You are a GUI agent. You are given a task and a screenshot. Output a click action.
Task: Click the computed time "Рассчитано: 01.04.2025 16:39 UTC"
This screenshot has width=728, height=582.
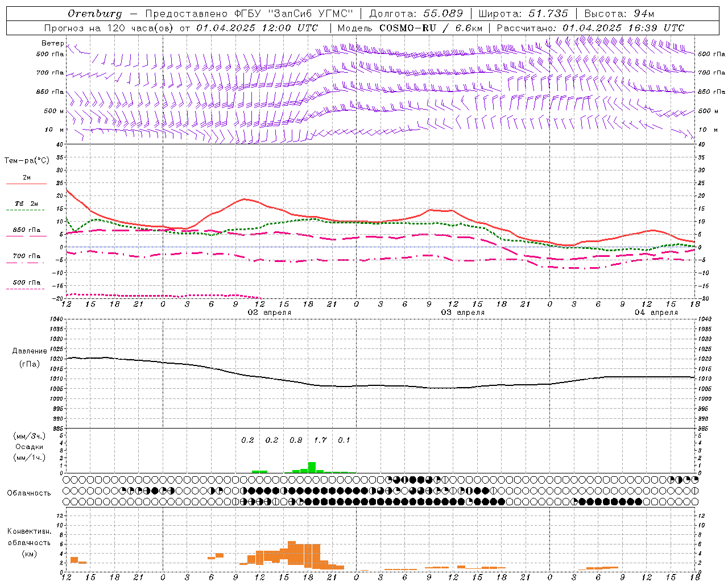(x=590, y=28)
